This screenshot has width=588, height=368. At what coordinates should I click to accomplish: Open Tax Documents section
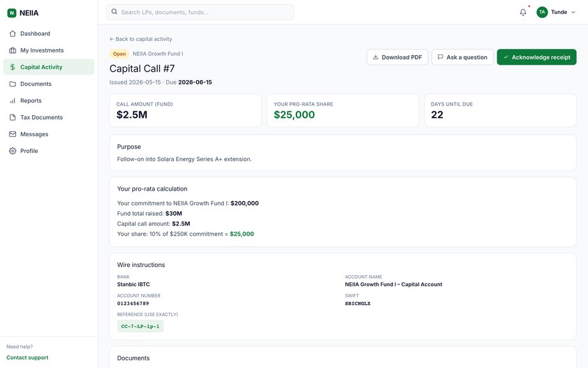click(x=49, y=118)
